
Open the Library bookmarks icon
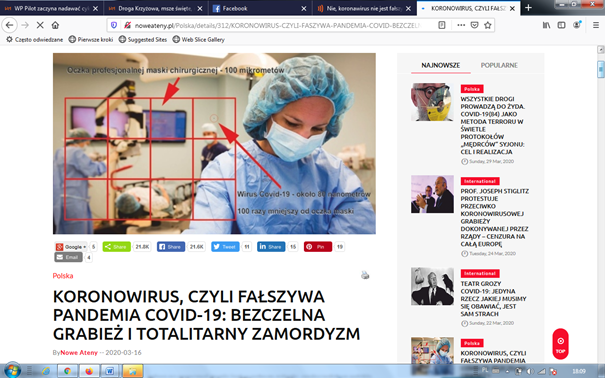[546, 25]
